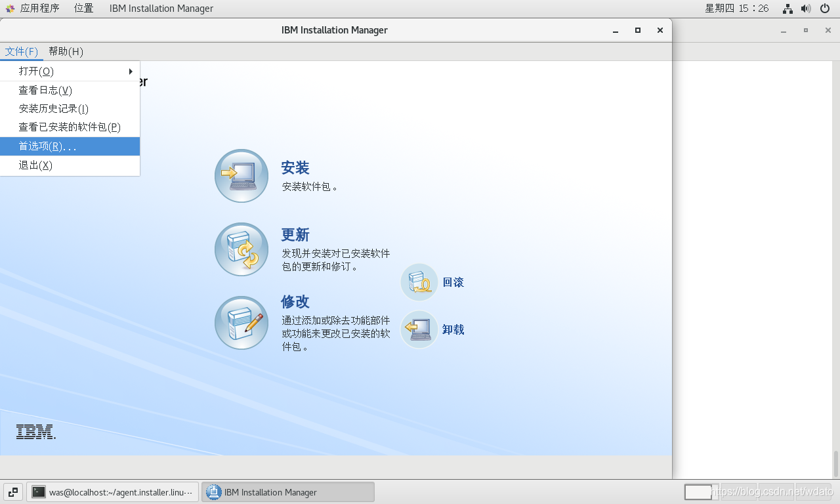The height and width of the screenshot is (504, 840).
Task: Select menu entry 查看已安装的软件包(P)
Action: pos(70,127)
